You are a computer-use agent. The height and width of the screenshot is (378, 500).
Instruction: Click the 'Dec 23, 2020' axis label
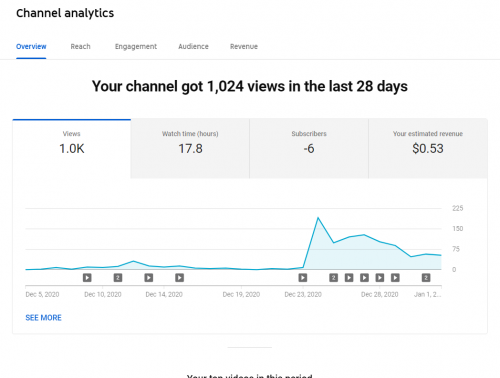[x=303, y=295]
